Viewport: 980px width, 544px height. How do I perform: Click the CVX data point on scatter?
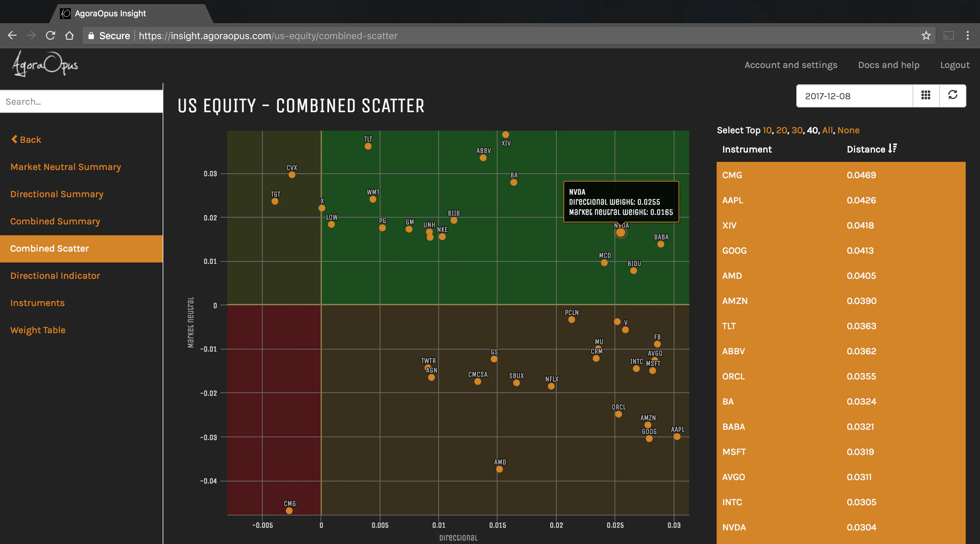292,175
